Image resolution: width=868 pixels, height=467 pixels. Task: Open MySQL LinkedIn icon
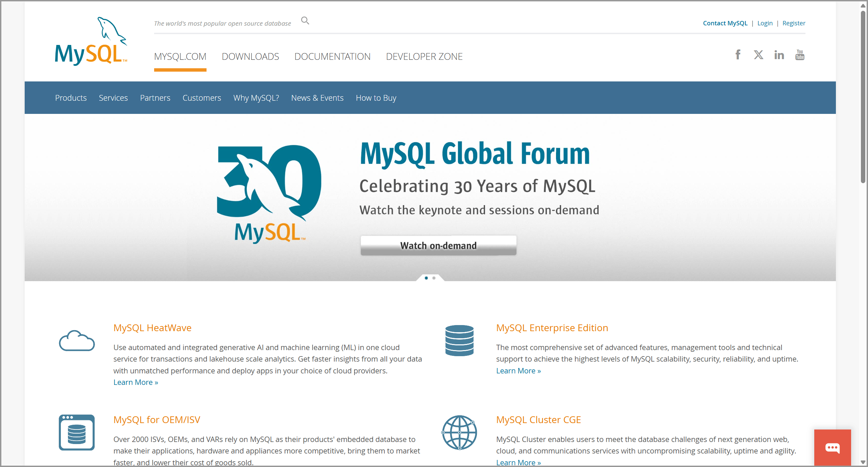[779, 55]
